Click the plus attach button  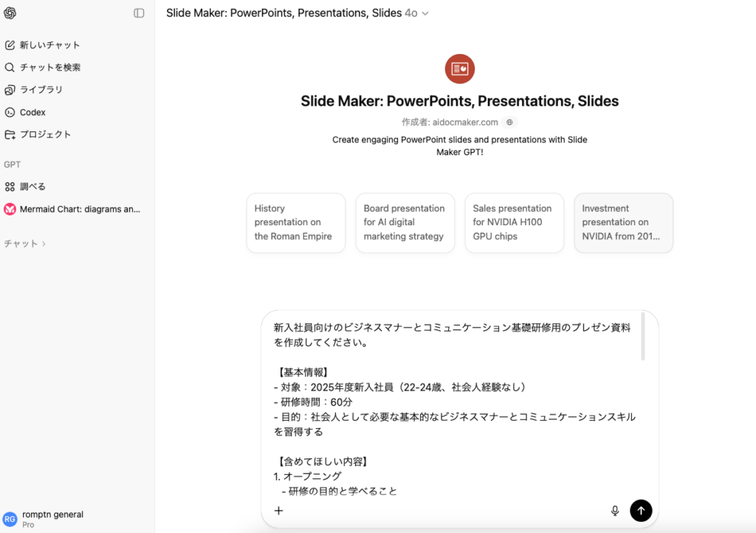278,510
